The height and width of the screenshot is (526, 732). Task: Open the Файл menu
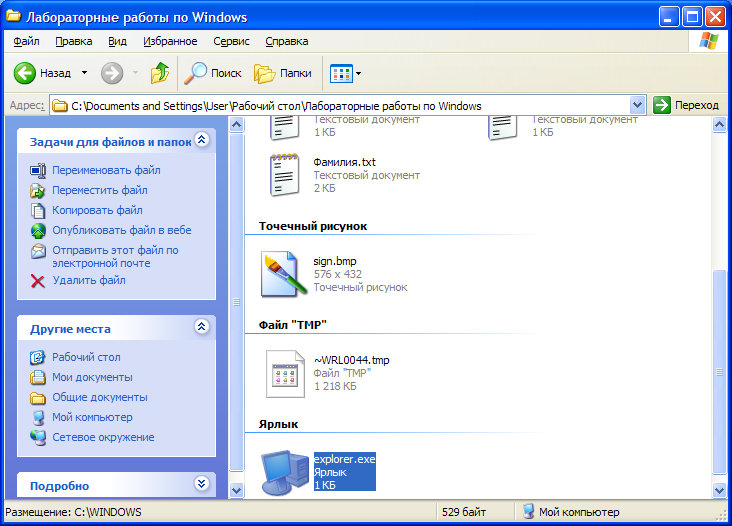pos(26,42)
